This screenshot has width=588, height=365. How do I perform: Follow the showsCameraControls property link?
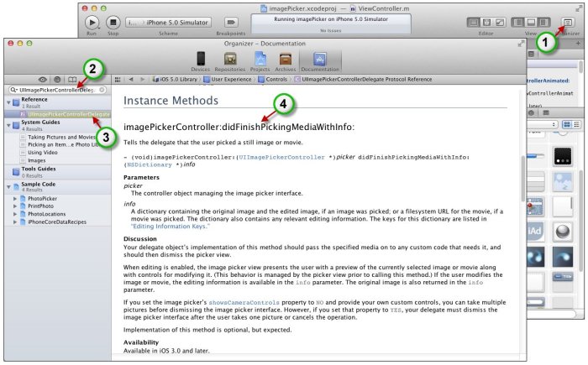pyautogui.click(x=244, y=302)
